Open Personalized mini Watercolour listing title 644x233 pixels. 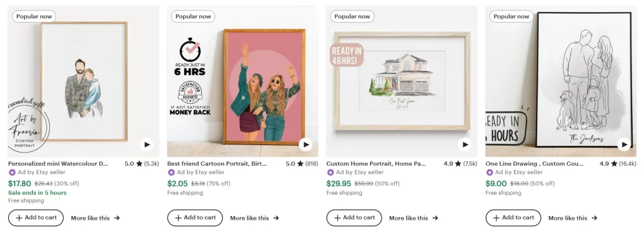[58, 164]
